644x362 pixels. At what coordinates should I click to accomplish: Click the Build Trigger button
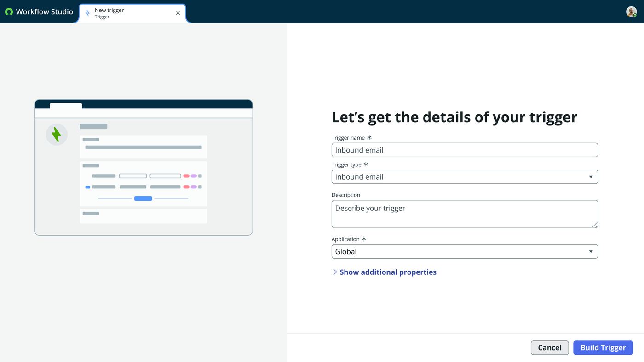603,348
